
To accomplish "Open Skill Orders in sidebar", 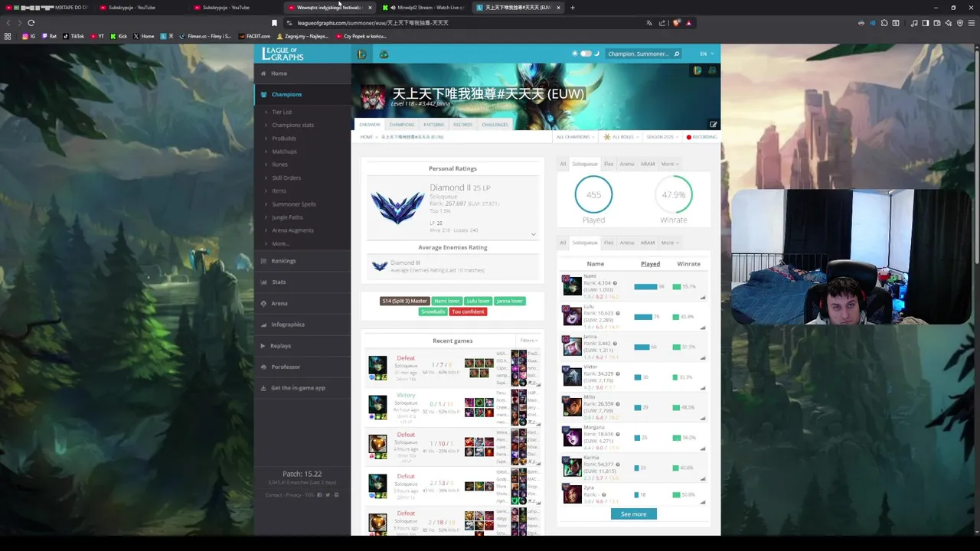I will (286, 178).
